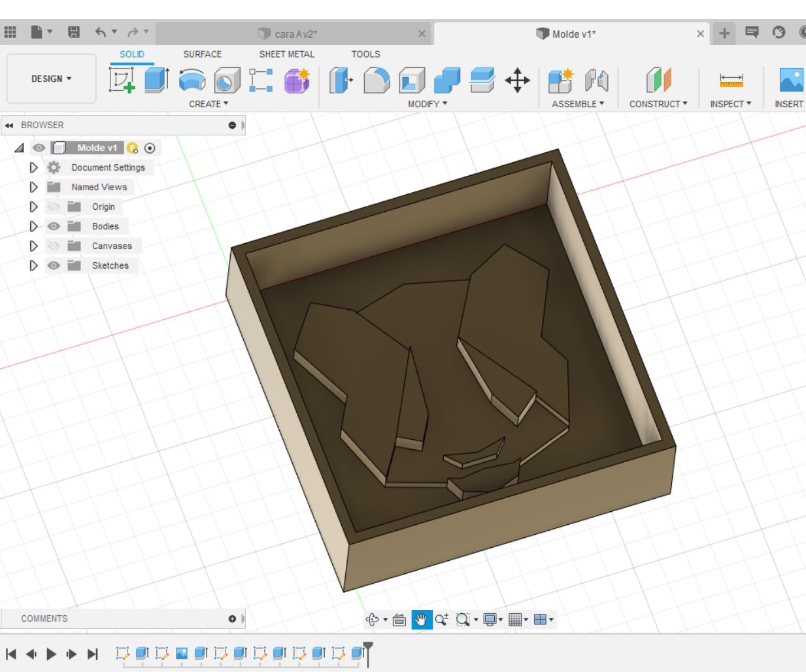Open the Shell tool
Screen dimensions: 806x672
(x=411, y=78)
